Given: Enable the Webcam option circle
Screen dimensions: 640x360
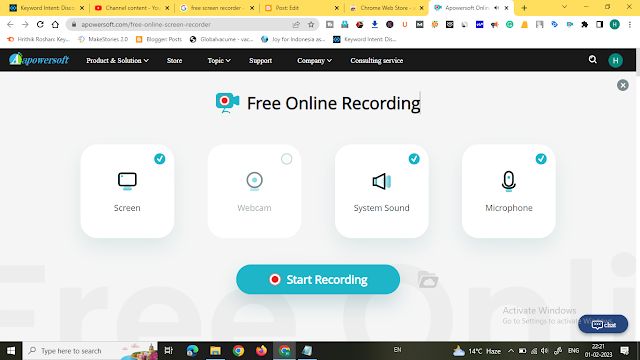Looking at the screenshot, I should (x=287, y=159).
